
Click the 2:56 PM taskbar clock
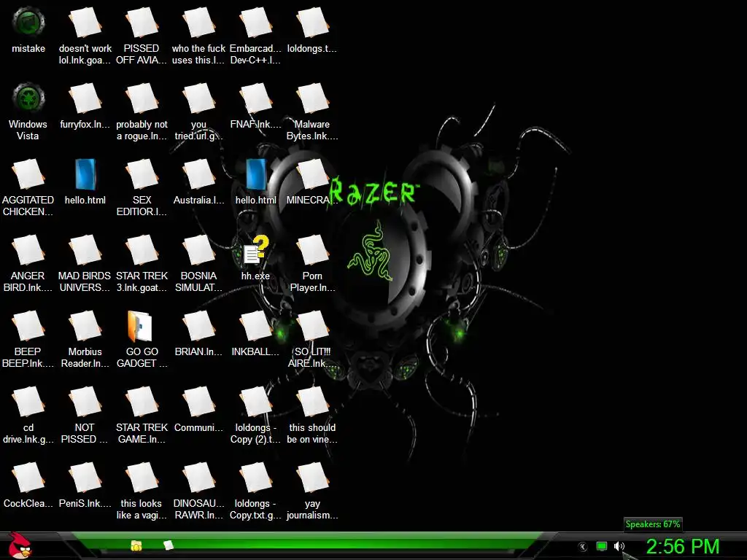coord(683,546)
